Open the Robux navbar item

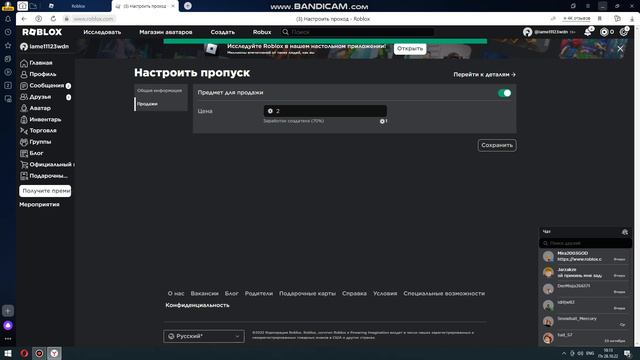pos(262,32)
